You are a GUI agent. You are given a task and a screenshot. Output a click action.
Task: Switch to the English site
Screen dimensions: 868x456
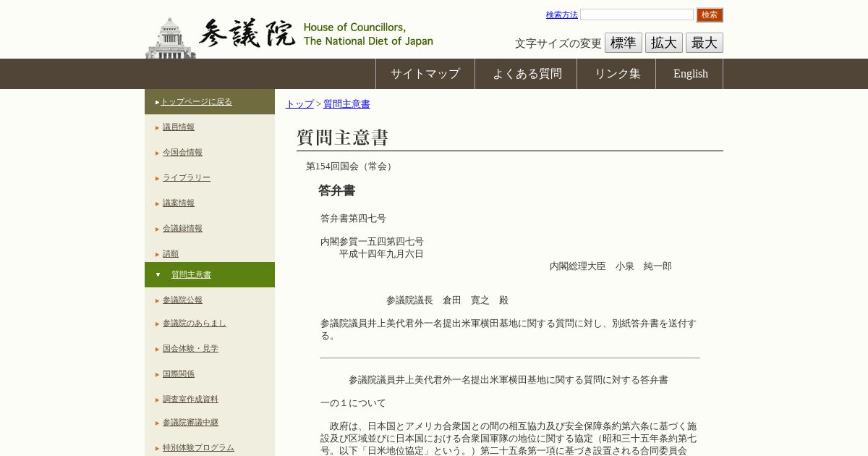click(690, 74)
